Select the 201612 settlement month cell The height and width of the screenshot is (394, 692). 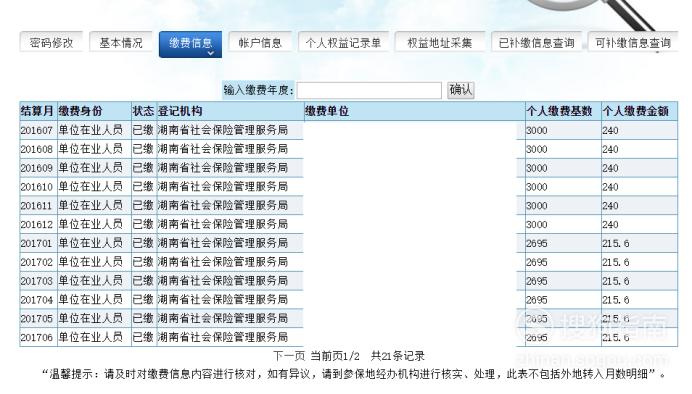click(37, 225)
